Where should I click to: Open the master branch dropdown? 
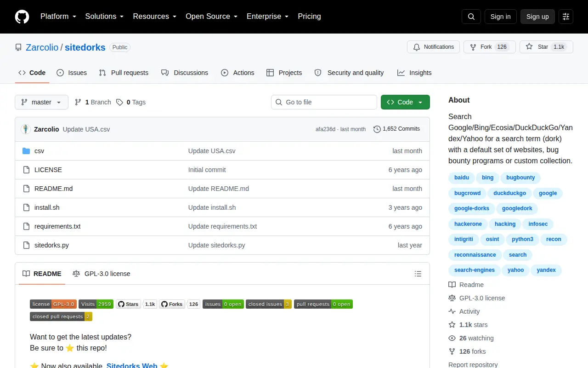[x=41, y=102]
